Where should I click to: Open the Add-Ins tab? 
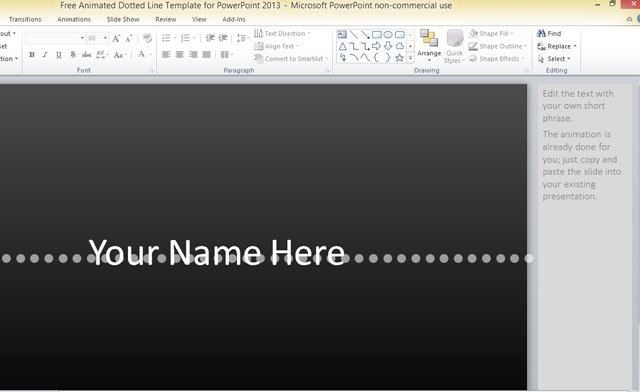tap(234, 19)
